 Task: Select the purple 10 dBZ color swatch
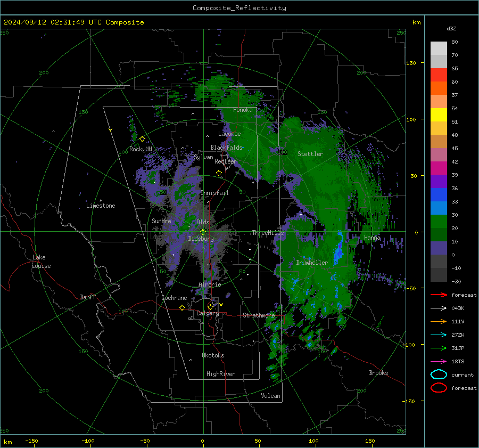coord(439,248)
